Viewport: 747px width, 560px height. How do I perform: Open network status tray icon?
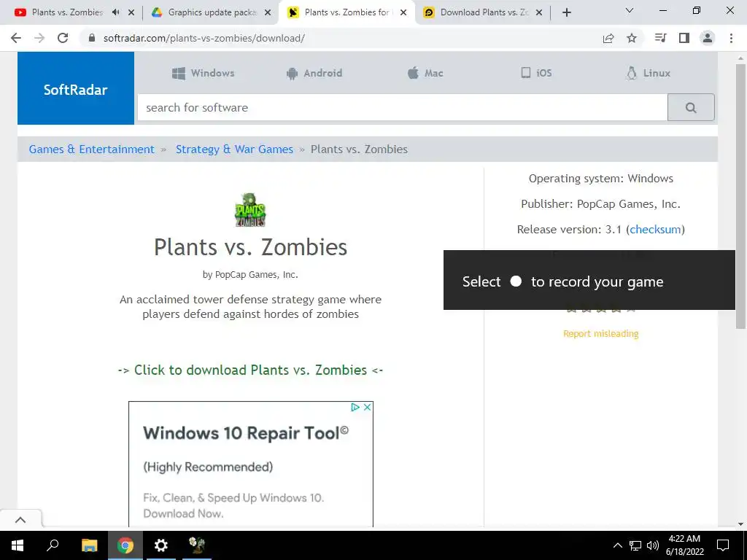pos(635,545)
